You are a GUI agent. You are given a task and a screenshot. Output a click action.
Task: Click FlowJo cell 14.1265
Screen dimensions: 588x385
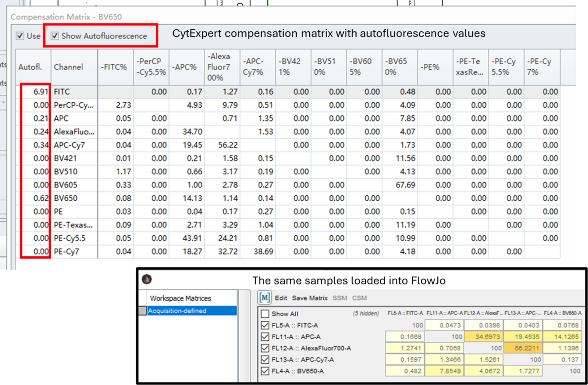pyautogui.click(x=563, y=337)
